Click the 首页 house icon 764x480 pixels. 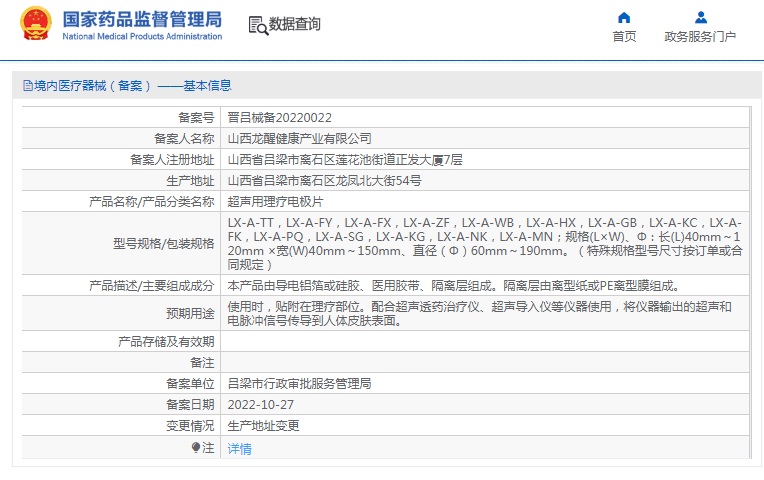624,17
